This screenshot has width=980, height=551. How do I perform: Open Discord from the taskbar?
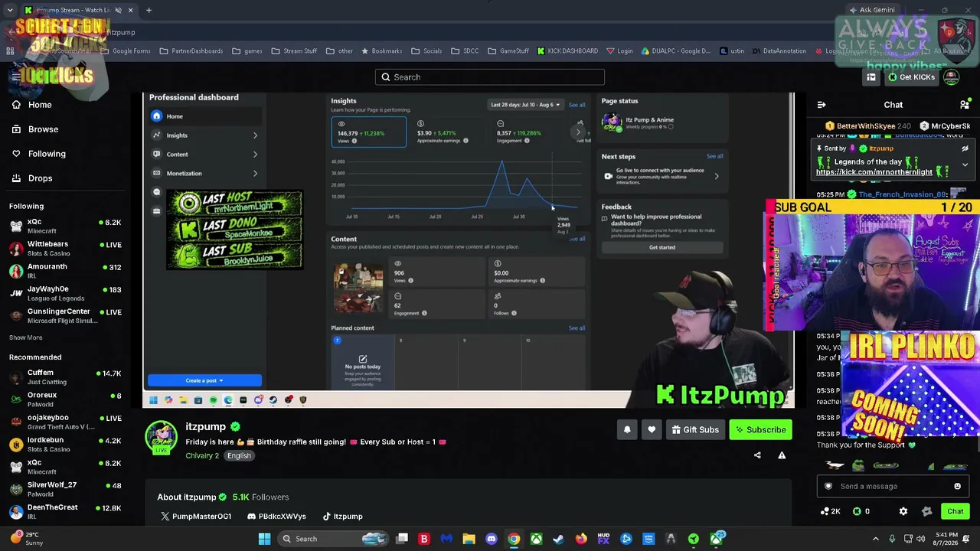click(x=492, y=539)
